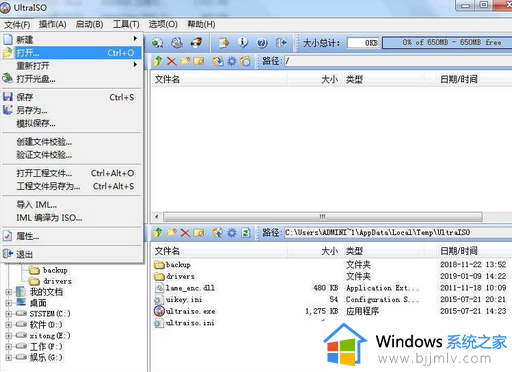Click extract icon in image pane toolbar

click(218, 61)
